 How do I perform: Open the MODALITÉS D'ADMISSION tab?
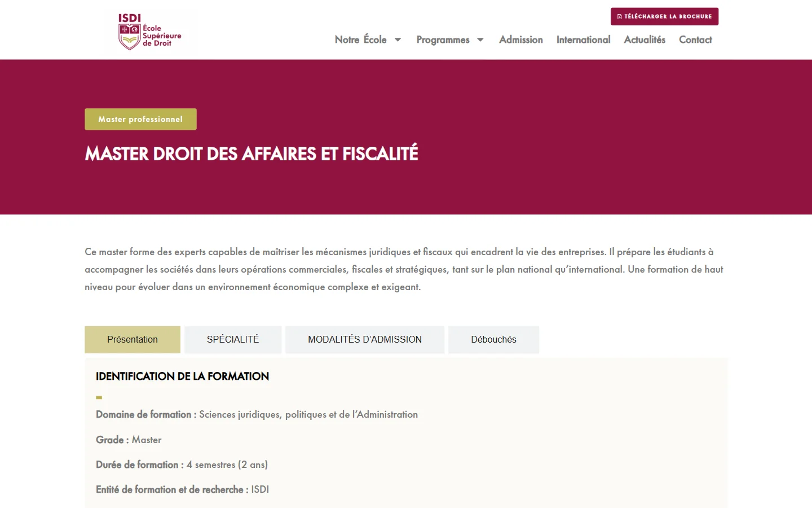click(x=365, y=339)
